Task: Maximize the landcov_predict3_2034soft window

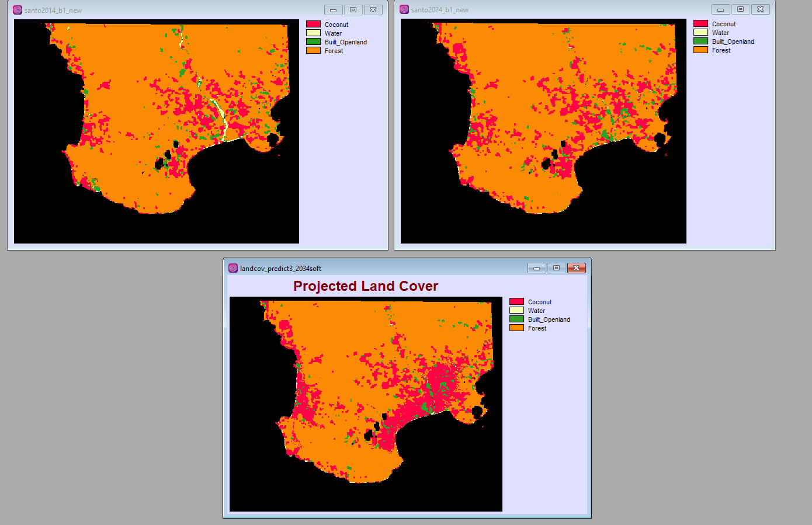Action: 556,268
